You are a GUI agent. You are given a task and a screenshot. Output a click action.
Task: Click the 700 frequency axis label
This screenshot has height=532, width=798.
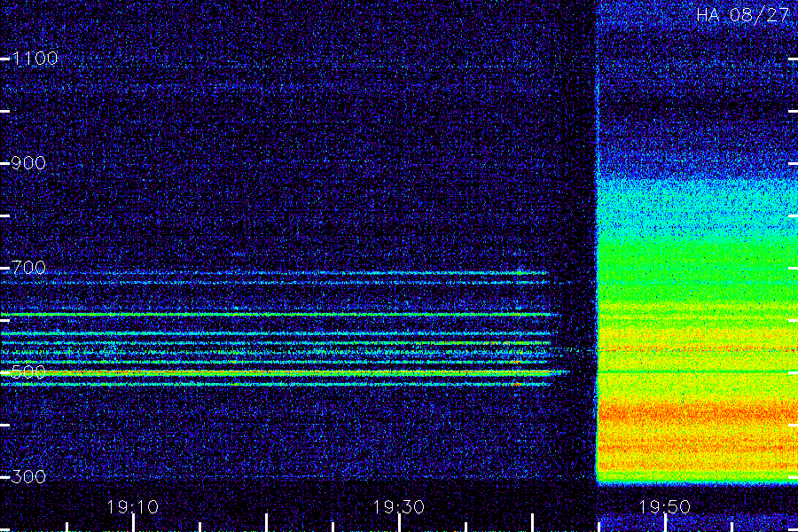(x=28, y=268)
